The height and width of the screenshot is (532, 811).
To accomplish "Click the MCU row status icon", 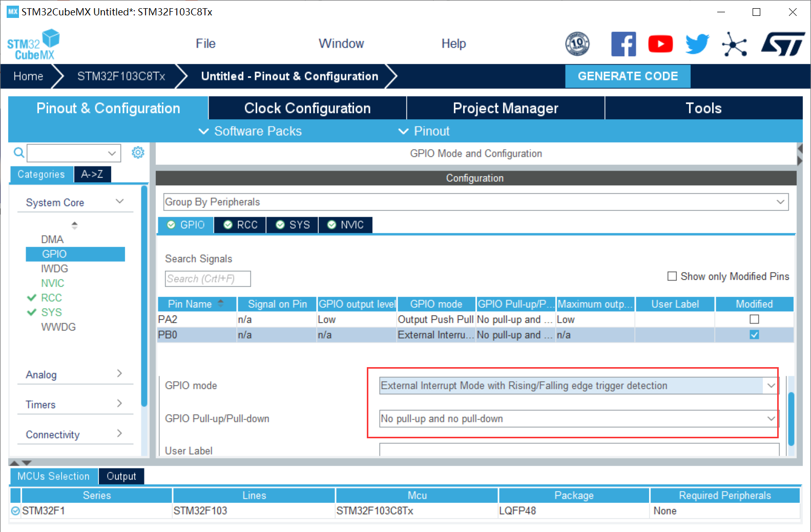I will [15, 510].
